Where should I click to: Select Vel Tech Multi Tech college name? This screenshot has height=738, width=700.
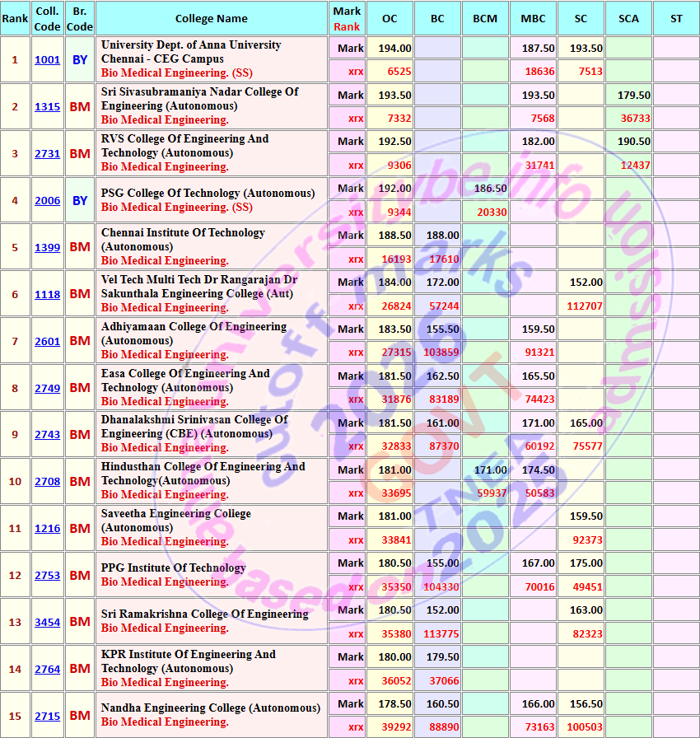pos(199,287)
